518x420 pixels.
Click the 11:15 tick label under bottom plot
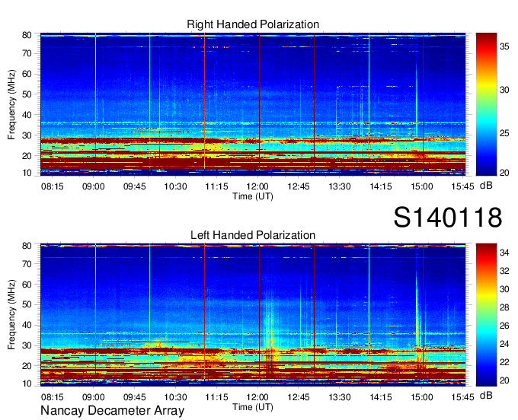point(216,396)
